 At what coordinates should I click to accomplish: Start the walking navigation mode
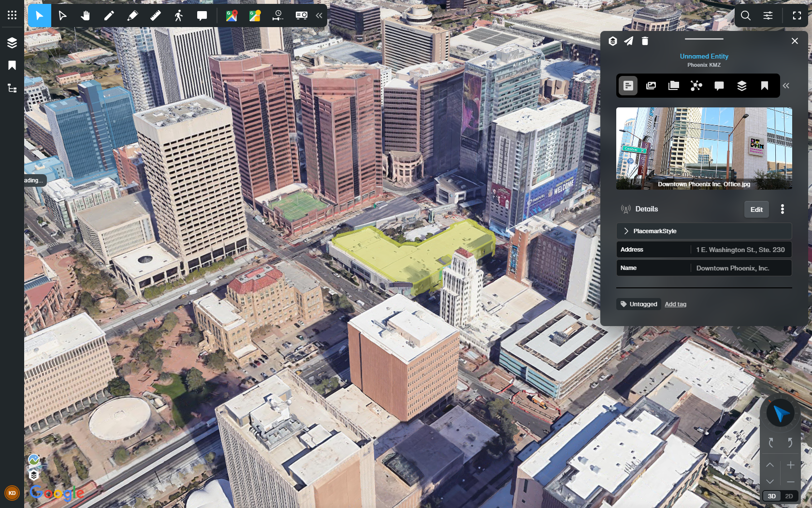click(x=178, y=16)
